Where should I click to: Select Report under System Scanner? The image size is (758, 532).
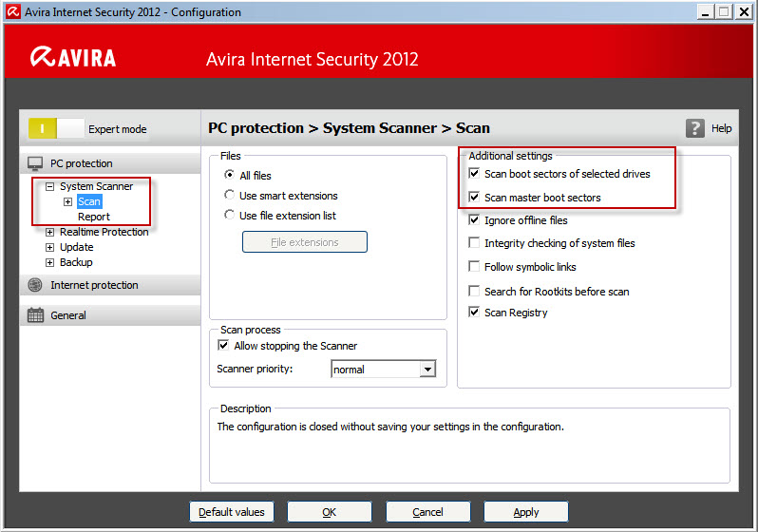94,217
